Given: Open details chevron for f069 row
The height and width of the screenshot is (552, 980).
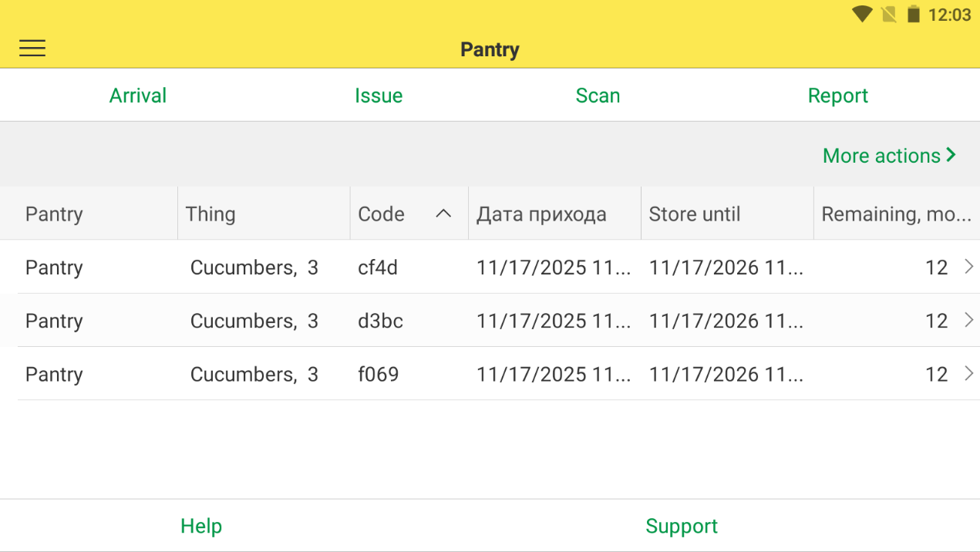Looking at the screenshot, I should coord(969,374).
